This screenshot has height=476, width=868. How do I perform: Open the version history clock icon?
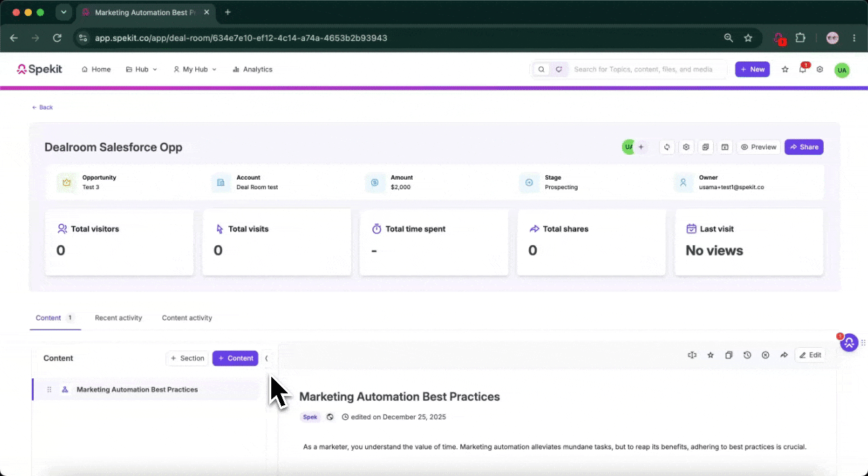(x=747, y=355)
